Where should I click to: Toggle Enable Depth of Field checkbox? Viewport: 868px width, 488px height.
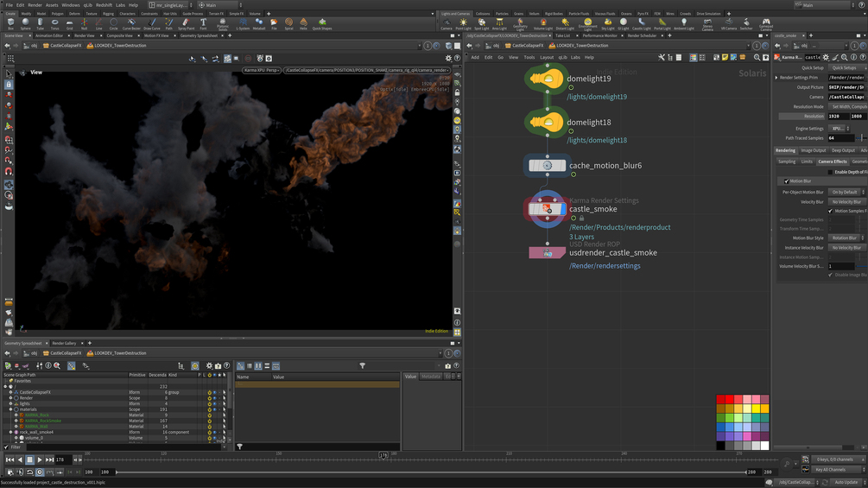click(x=831, y=173)
